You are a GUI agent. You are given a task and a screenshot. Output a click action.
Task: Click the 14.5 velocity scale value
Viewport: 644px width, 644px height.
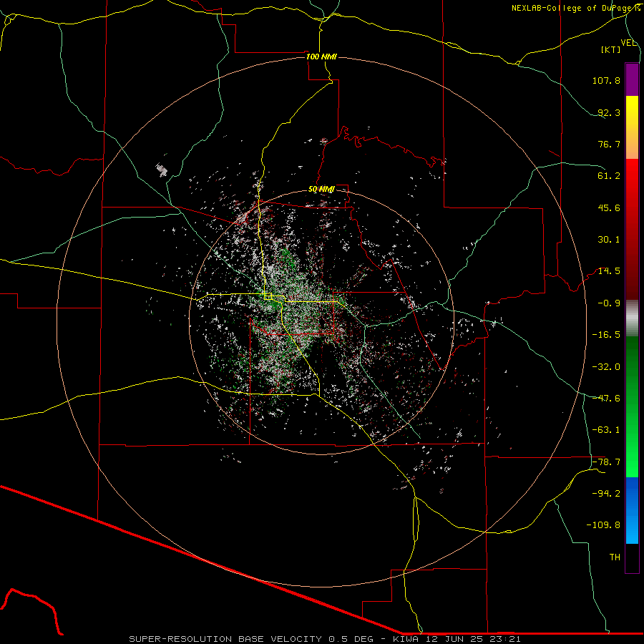click(609, 271)
